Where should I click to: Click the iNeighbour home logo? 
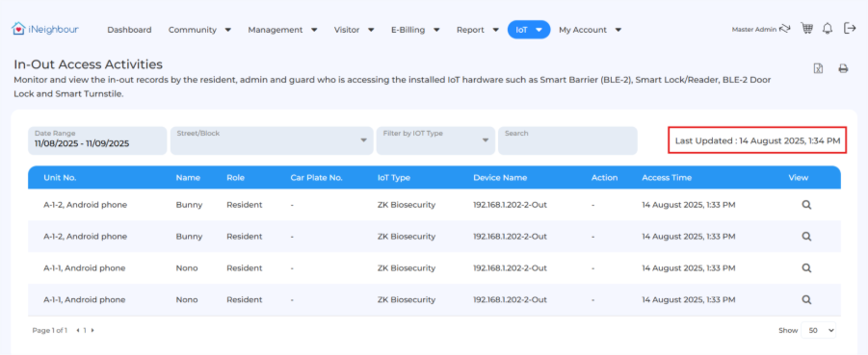tap(45, 29)
